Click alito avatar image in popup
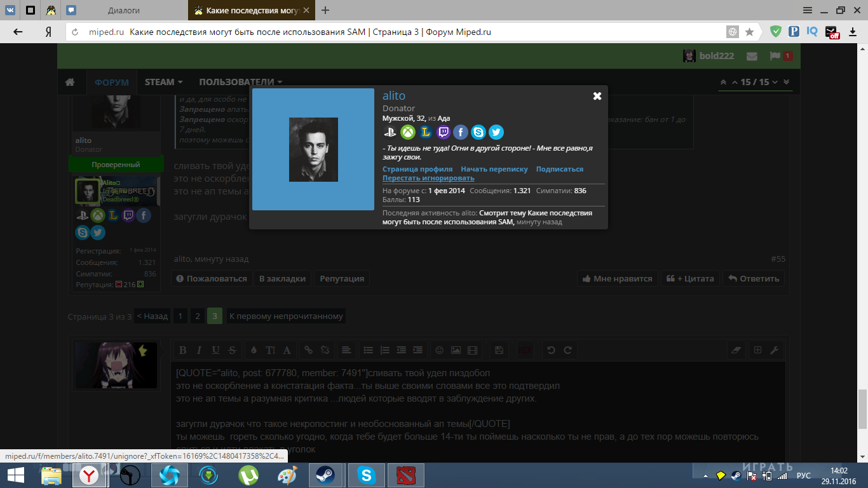 point(313,149)
